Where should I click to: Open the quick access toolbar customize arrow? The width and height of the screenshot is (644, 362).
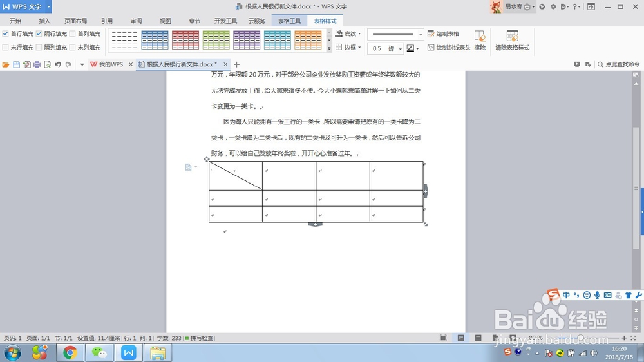(82, 64)
